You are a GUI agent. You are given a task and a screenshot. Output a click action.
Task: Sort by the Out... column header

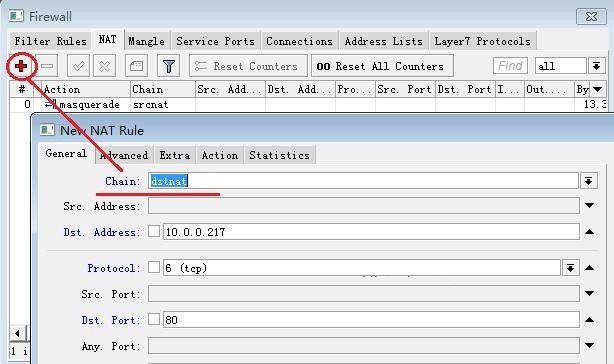[549, 89]
